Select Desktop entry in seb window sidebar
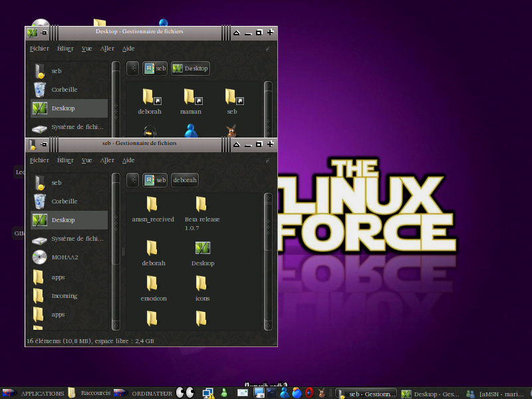Viewport: 532px width, 399px height. (x=69, y=220)
